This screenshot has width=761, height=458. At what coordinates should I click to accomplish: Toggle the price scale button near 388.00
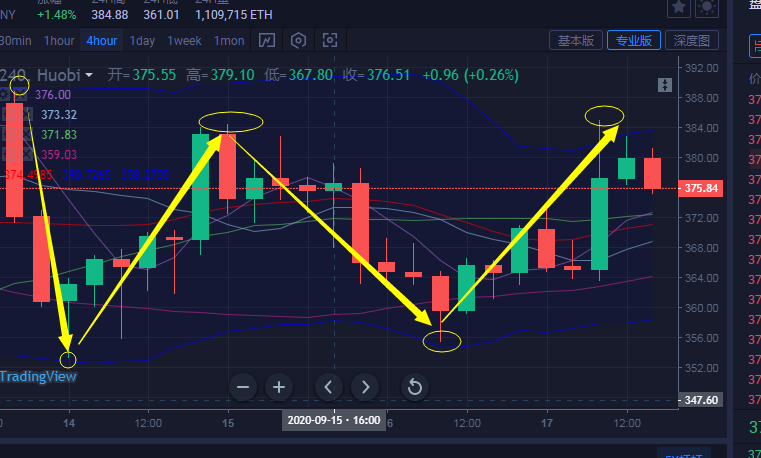coord(663,86)
